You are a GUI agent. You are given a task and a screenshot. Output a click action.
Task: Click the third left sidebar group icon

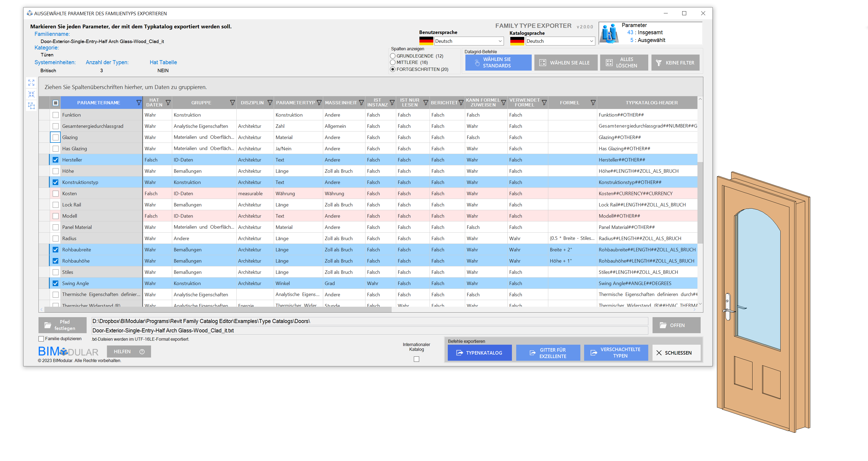(31, 106)
